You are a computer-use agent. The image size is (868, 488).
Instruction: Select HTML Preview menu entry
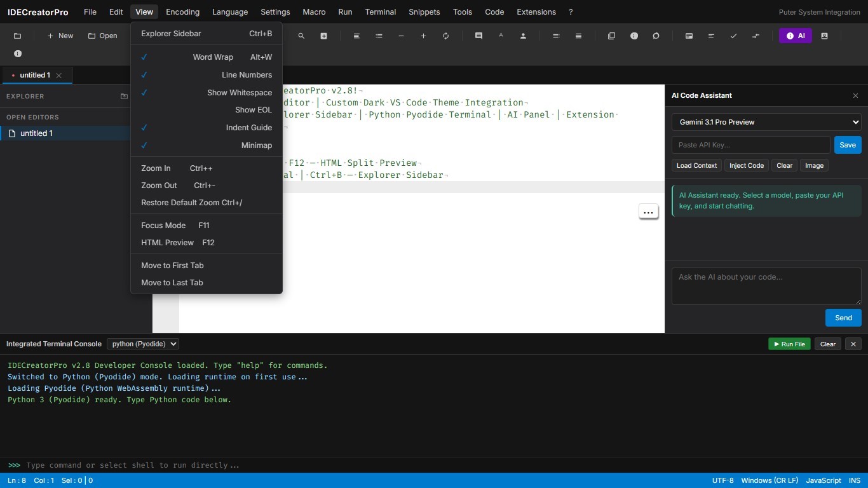(207, 243)
